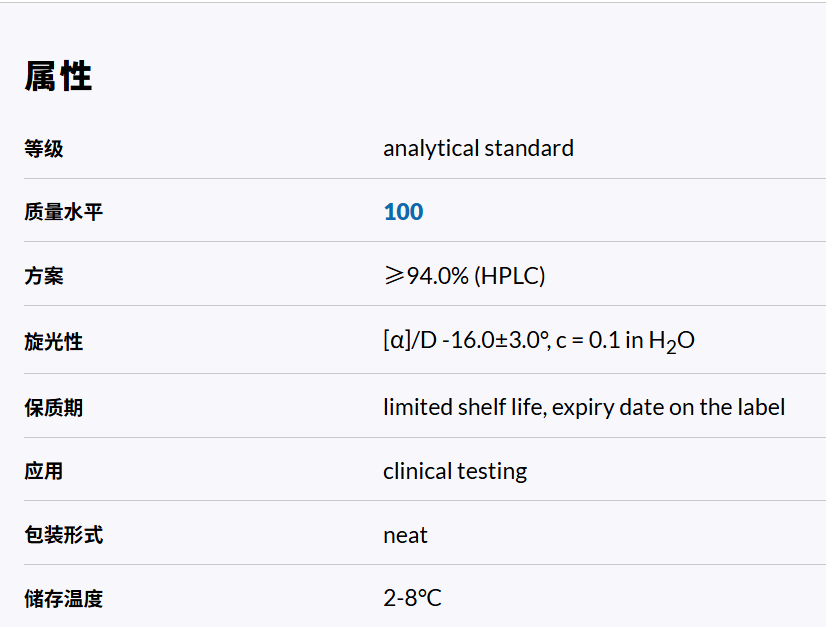Click the 'H2O' solvent text
Image resolution: width=826 pixels, height=627 pixels.
671,341
